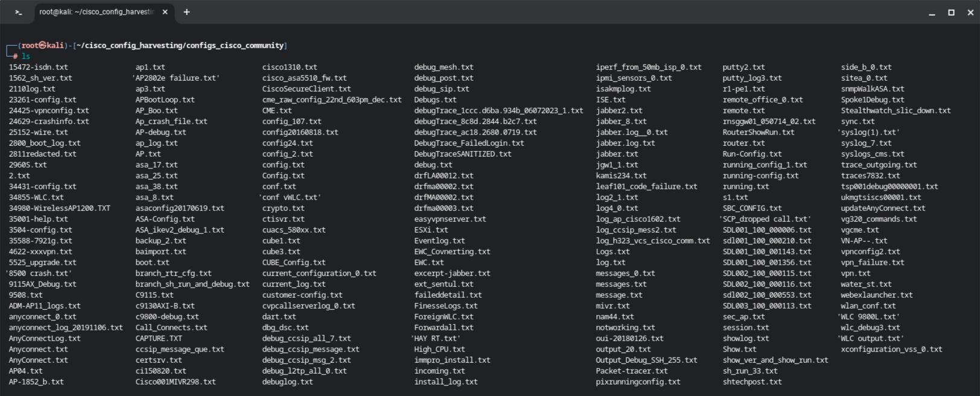Click 'HAY RT.txt' entry
Image resolution: width=980 pixels, height=396 pixels.
(x=435, y=339)
